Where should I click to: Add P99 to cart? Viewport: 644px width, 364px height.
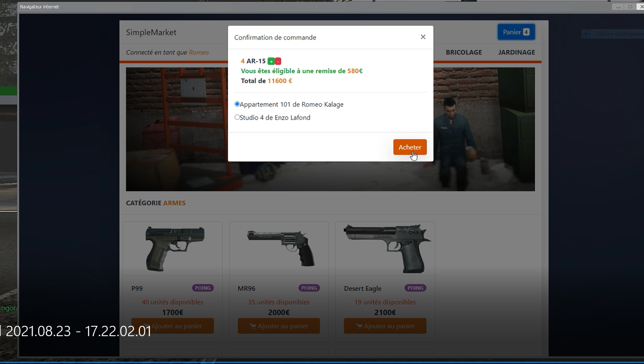point(173,326)
